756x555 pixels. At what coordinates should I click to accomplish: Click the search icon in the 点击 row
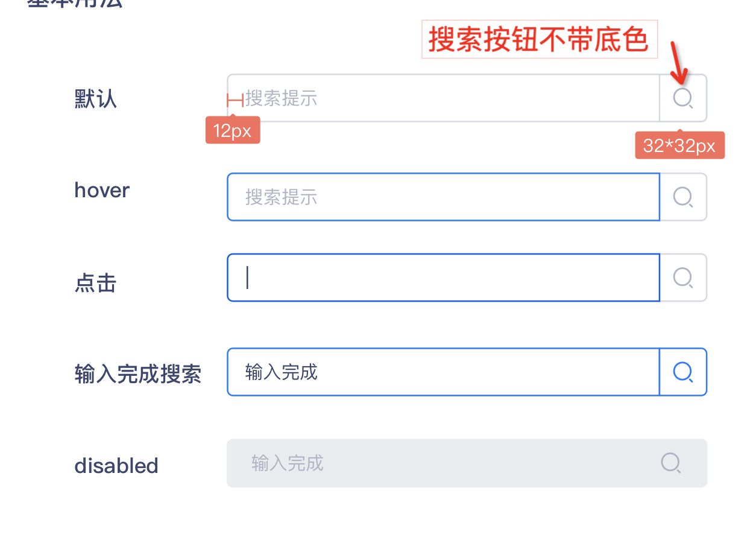pyautogui.click(x=682, y=277)
